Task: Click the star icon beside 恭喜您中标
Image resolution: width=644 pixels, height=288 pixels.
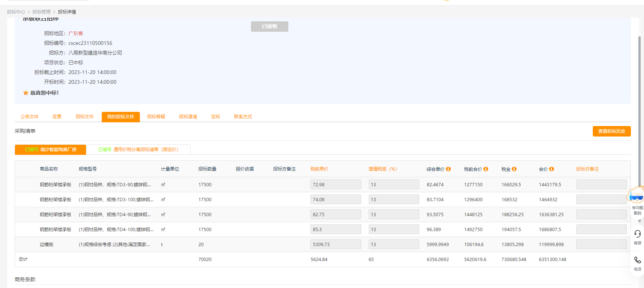Action: (x=26, y=93)
